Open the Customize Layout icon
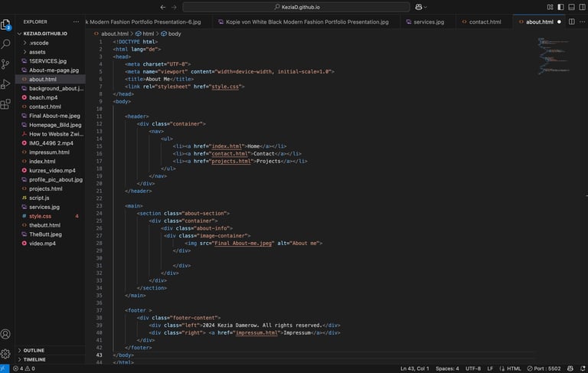588x373 pixels. 550,7
